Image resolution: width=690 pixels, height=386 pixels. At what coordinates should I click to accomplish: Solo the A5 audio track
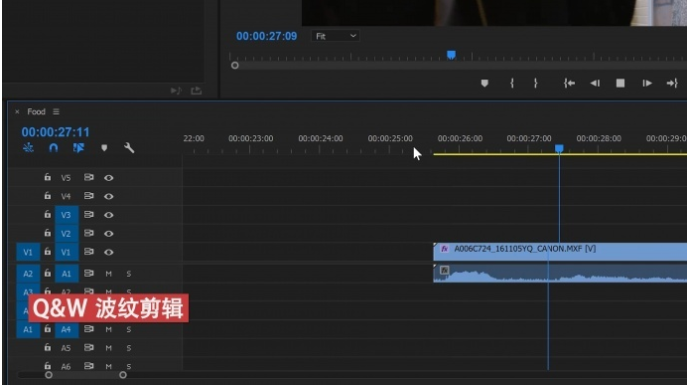click(x=129, y=348)
